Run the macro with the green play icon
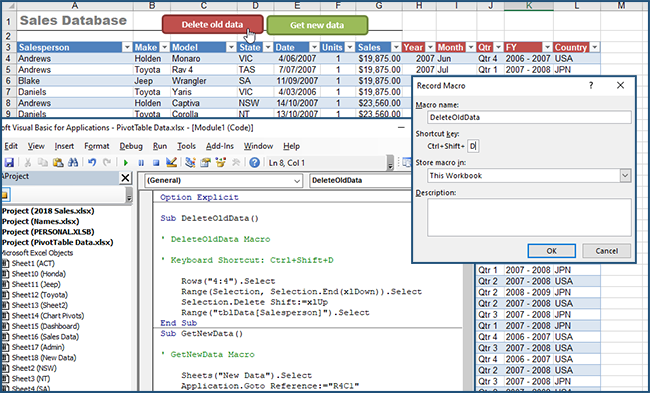This screenshot has height=393, width=650. [x=126, y=163]
